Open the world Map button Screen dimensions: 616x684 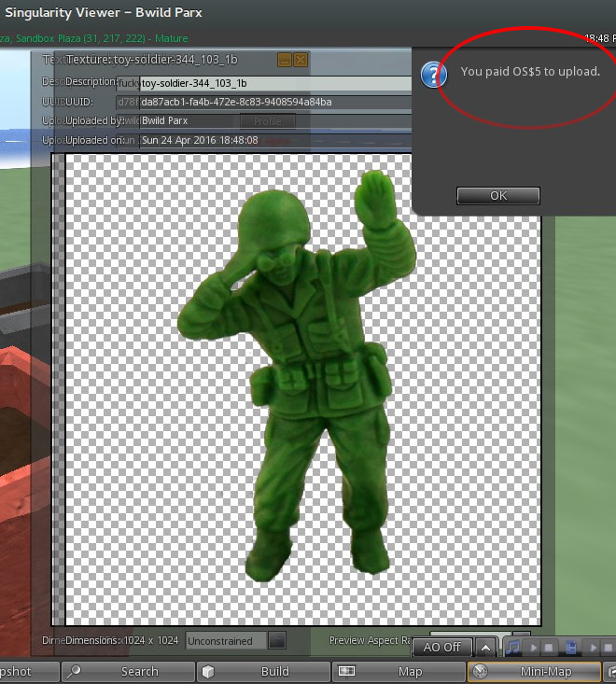coord(399,672)
